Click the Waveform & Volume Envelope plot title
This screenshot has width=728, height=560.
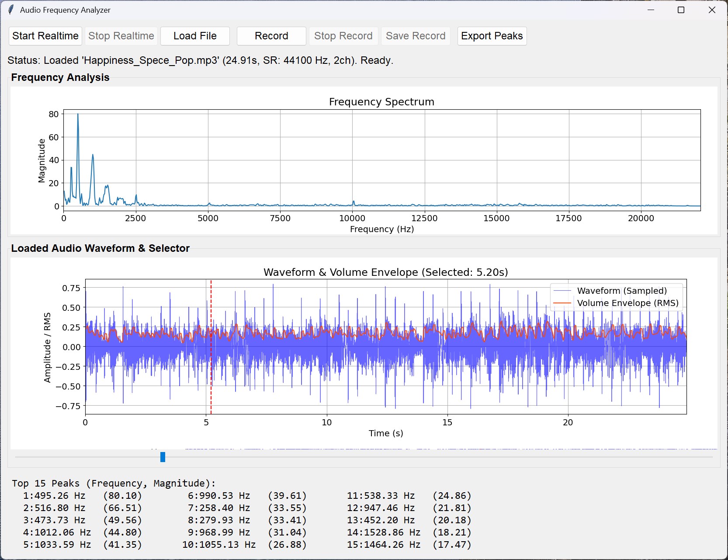385,271
